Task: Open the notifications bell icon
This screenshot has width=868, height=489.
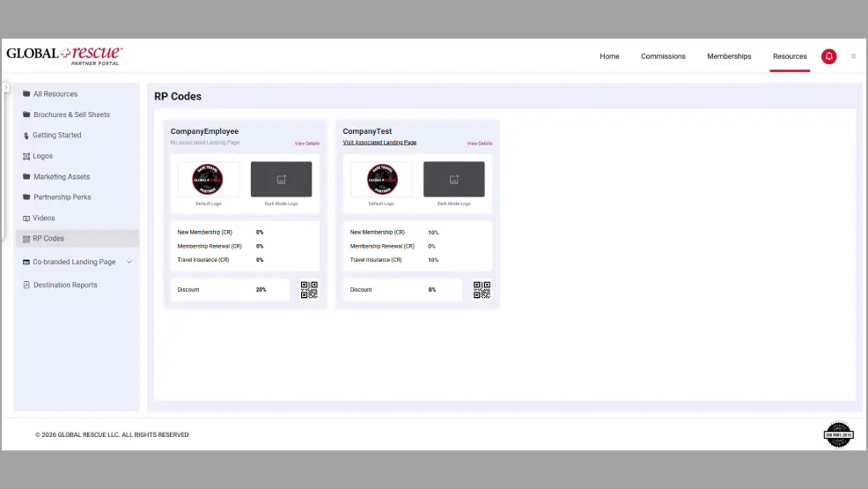Action: pyautogui.click(x=828, y=56)
